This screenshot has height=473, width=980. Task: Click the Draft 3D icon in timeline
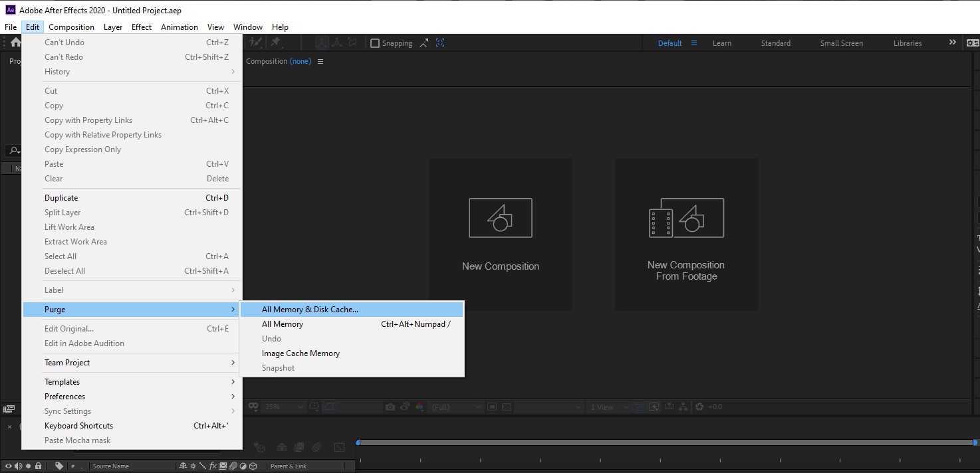coord(259,448)
